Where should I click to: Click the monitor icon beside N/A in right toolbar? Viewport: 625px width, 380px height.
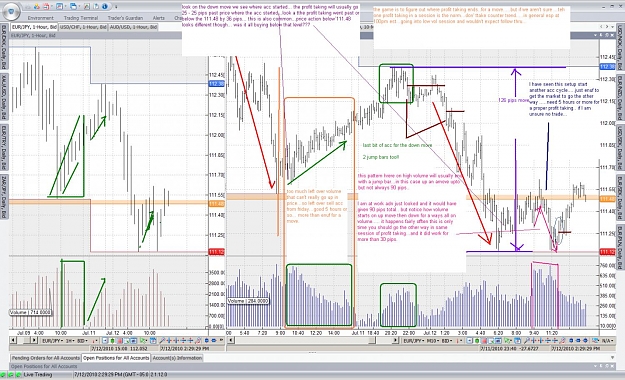[x=595, y=341]
